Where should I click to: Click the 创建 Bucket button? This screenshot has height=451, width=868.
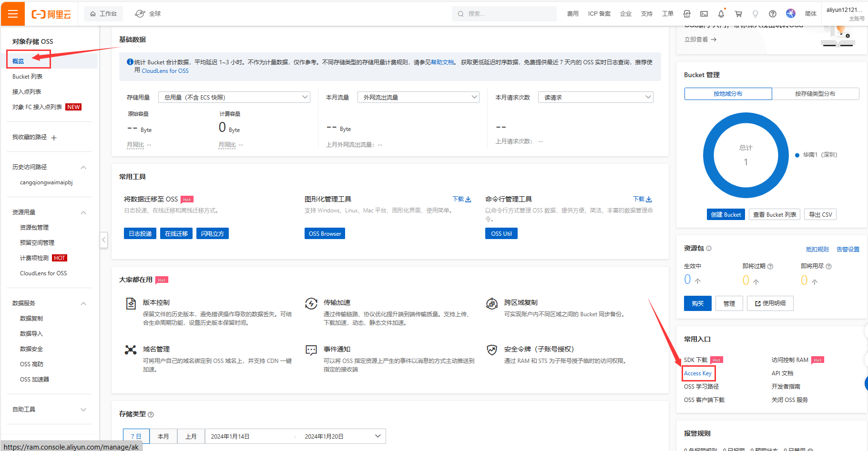tap(726, 215)
